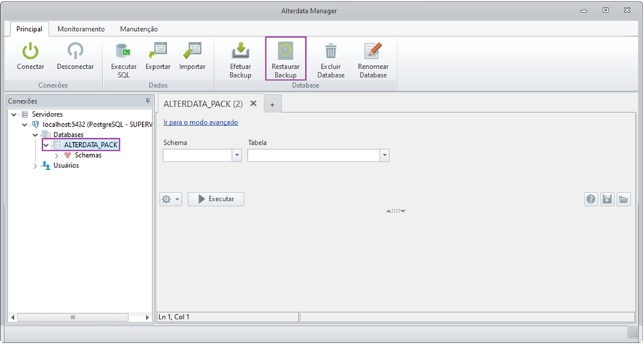
Task: Click Renomear Database icon
Action: coord(373,51)
